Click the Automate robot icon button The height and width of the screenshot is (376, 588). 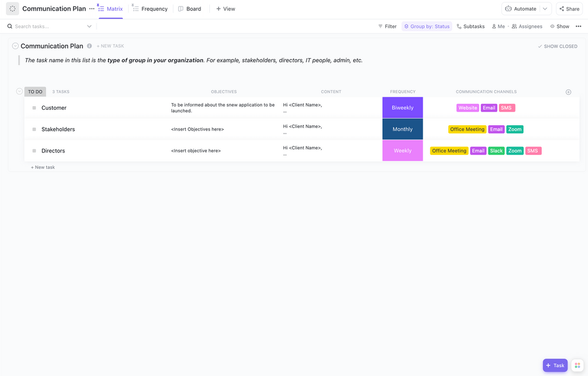pos(520,9)
